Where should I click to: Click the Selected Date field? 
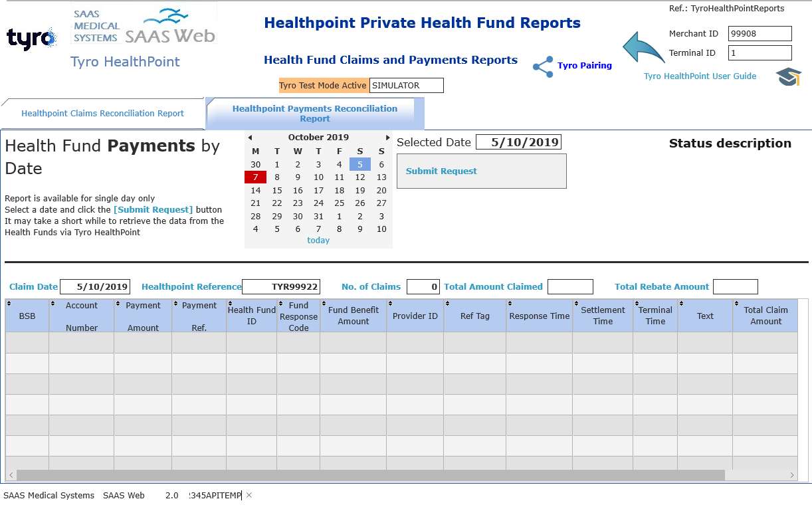518,142
